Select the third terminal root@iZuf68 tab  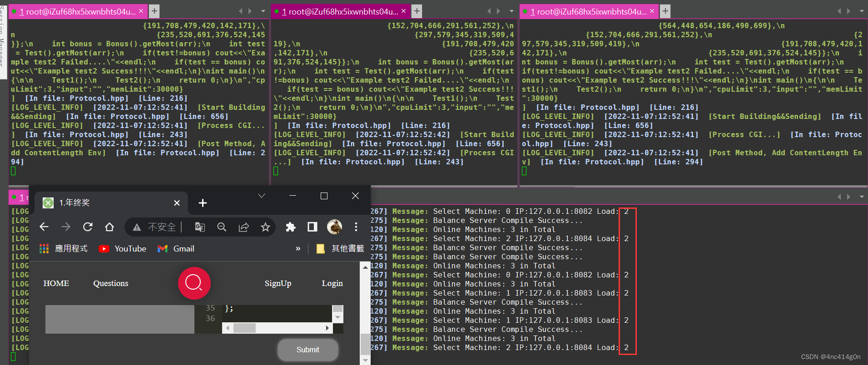click(x=589, y=11)
